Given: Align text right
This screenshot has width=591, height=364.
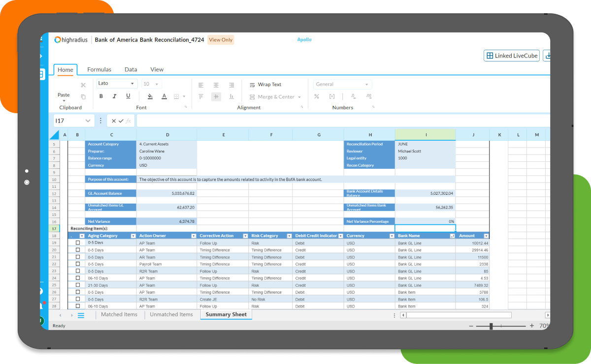Looking at the screenshot, I should 231,85.
